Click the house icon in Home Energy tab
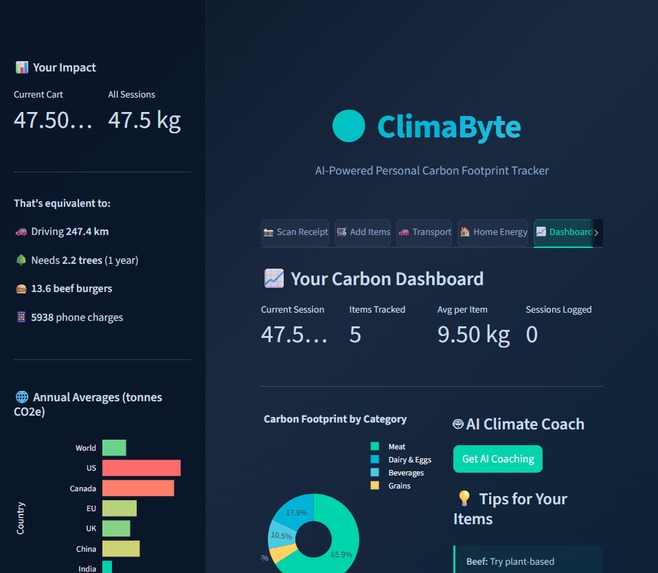This screenshot has height=573, width=658. click(465, 232)
